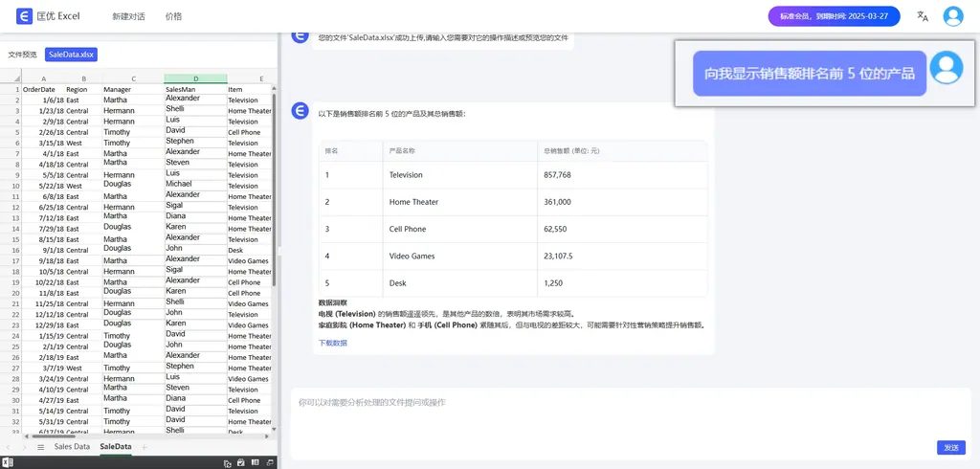Viewport: 980px width, 469px height.
Task: Select the SaleData sheet tab
Action: click(116, 447)
